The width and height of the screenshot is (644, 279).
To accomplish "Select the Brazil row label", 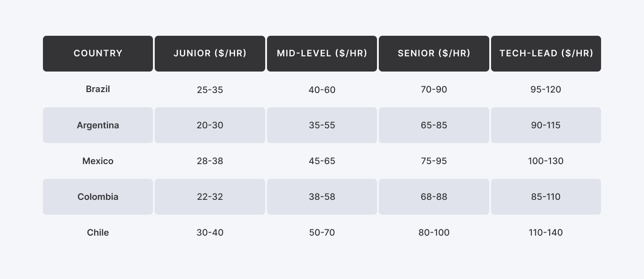I will [98, 89].
